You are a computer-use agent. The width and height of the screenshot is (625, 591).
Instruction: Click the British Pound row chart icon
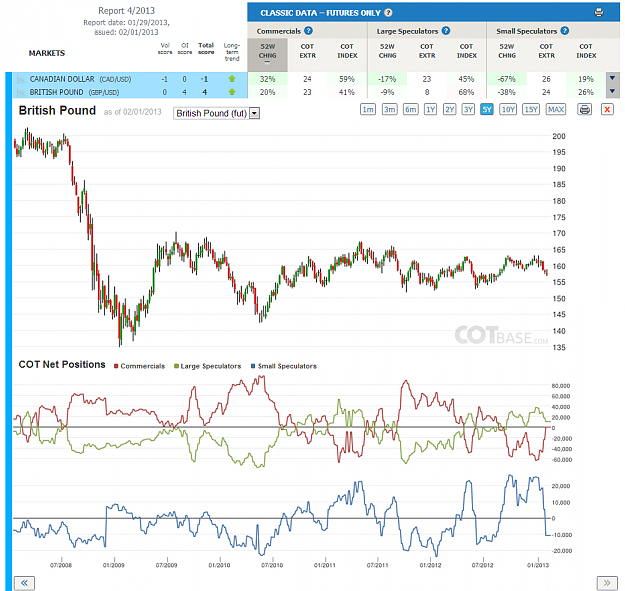pyautogui.click(x=21, y=92)
